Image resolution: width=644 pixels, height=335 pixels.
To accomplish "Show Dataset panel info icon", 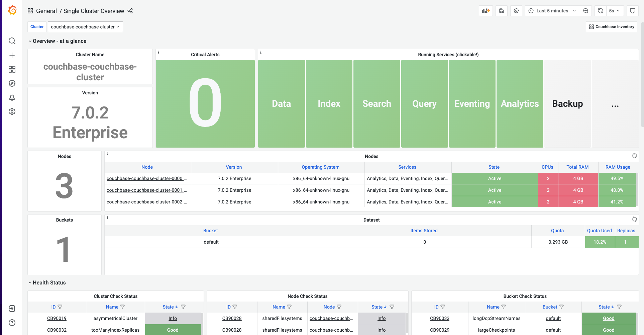I will pos(107,218).
